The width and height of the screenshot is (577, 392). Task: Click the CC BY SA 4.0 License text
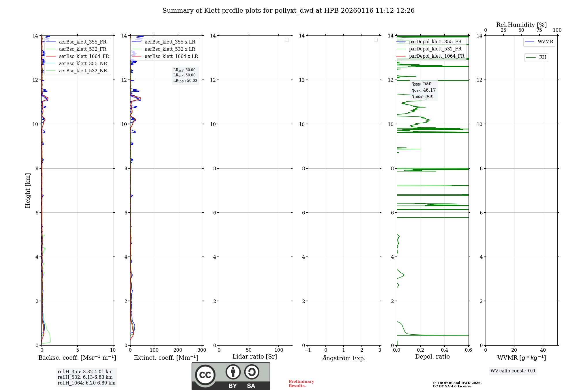pyautogui.click(x=452, y=386)
